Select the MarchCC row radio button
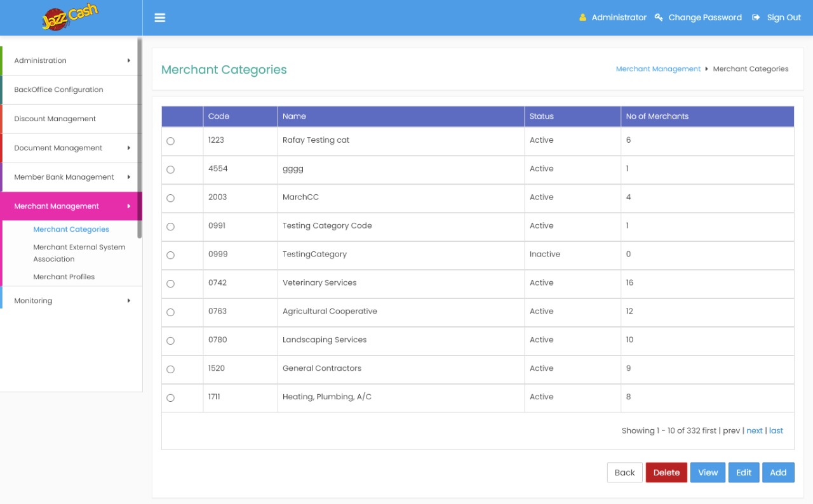 [170, 198]
